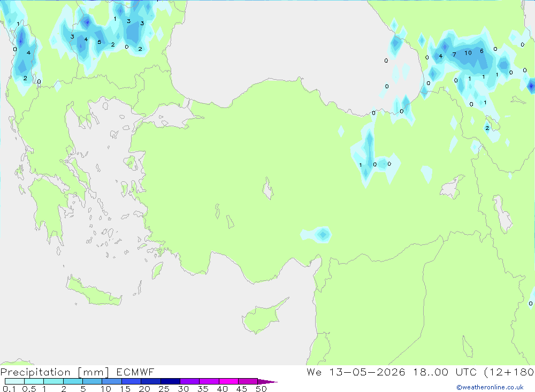
Task: Click the legend value '20'
Action: (144, 389)
